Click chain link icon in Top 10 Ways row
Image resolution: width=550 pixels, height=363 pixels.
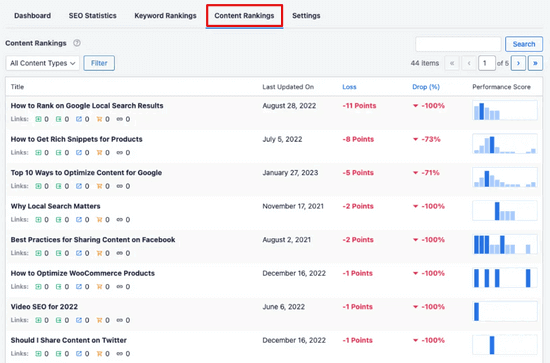[x=120, y=186]
